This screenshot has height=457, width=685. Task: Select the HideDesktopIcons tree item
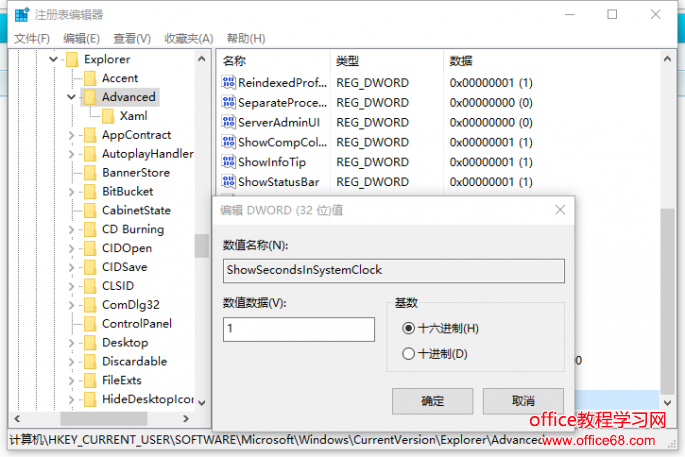tap(147, 399)
